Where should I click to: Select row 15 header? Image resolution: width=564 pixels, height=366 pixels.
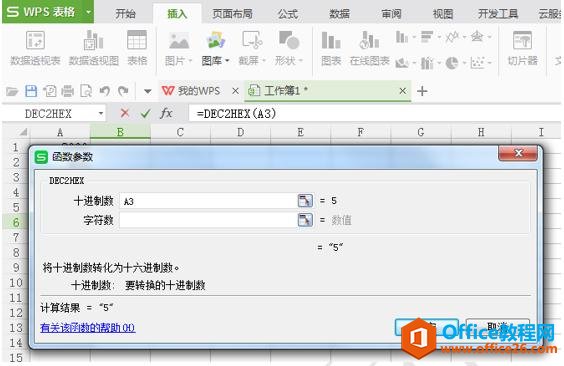(x=16, y=358)
